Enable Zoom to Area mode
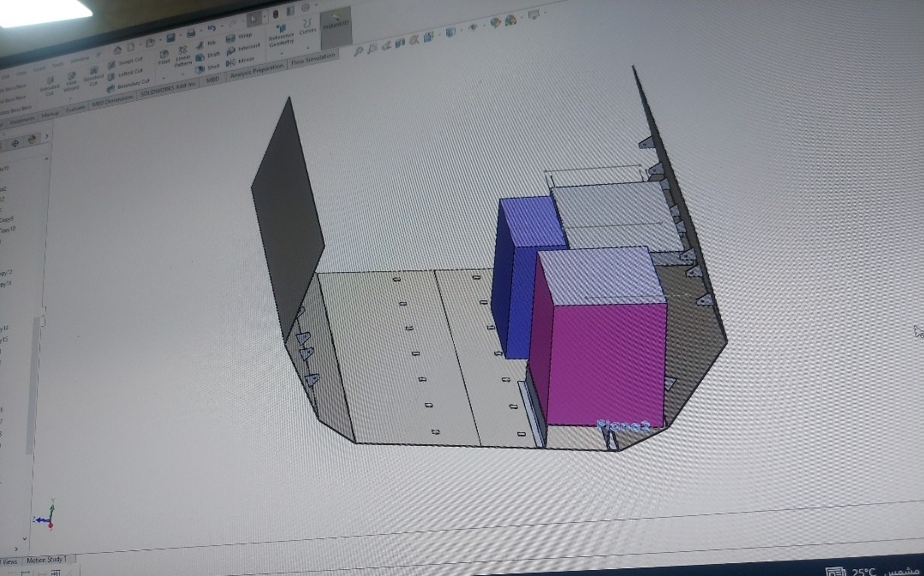Viewport: 924px width, 576px height. [x=372, y=48]
